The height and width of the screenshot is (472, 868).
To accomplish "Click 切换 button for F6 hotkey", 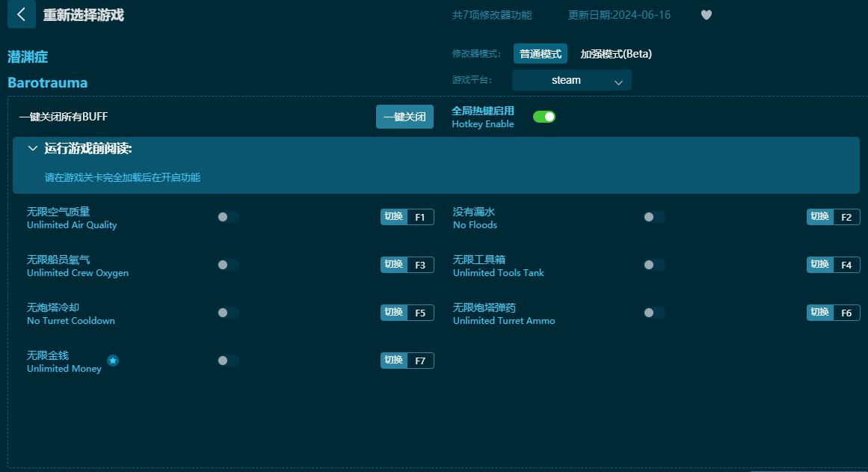I will point(820,313).
